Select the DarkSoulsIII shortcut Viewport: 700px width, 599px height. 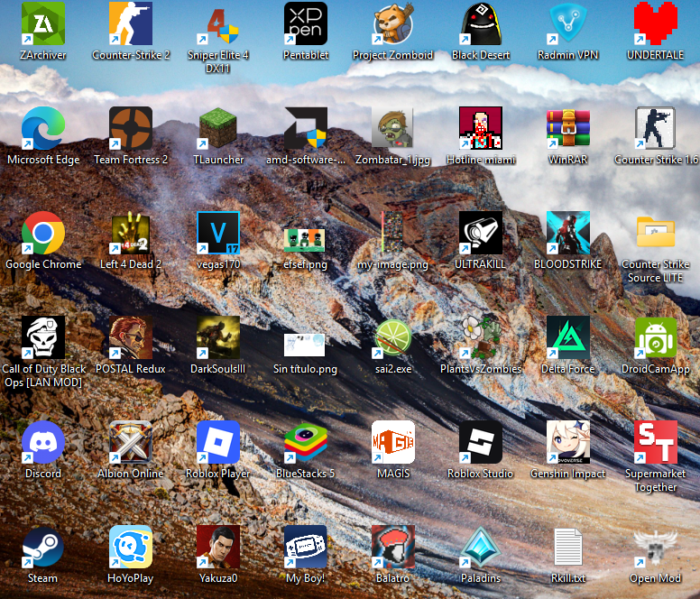[x=218, y=337]
